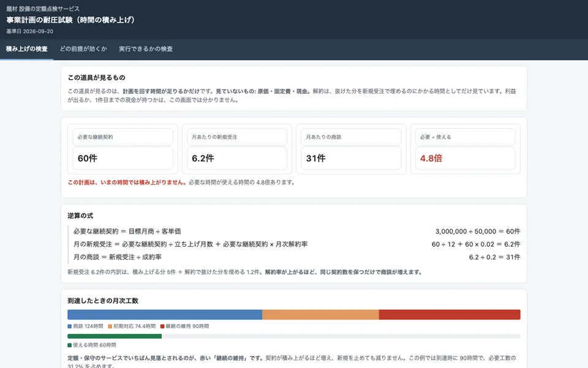This screenshot has width=588, height=368.
Task: Click the 6.2件 card value
Action: coord(203,158)
